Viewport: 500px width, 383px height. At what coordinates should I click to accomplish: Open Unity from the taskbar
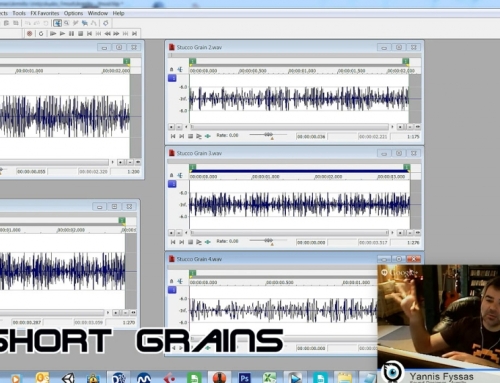coord(68,378)
